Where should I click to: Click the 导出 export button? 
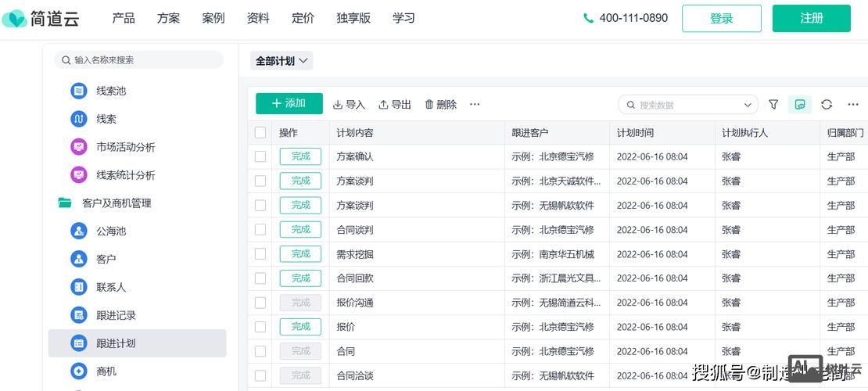coord(395,104)
